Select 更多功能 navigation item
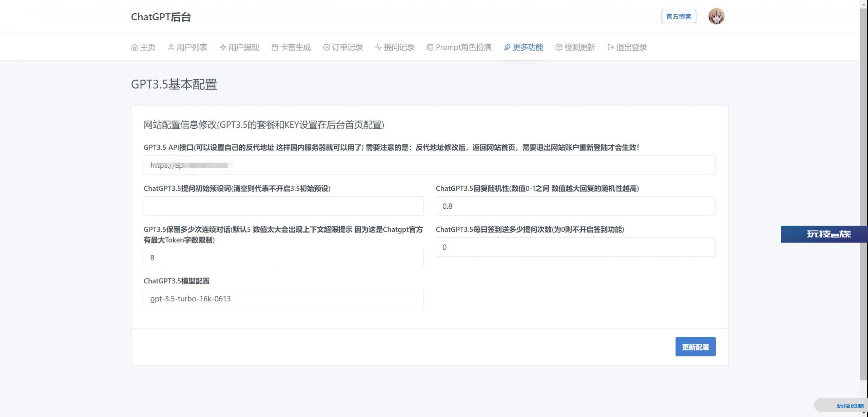The width and height of the screenshot is (868, 417). click(524, 47)
